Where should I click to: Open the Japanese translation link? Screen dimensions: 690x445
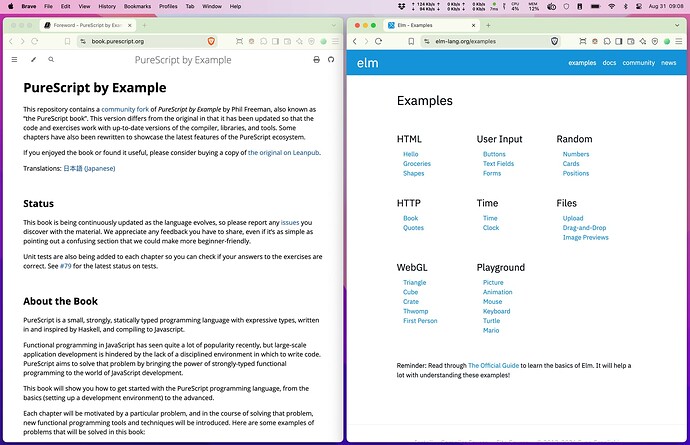pos(89,168)
